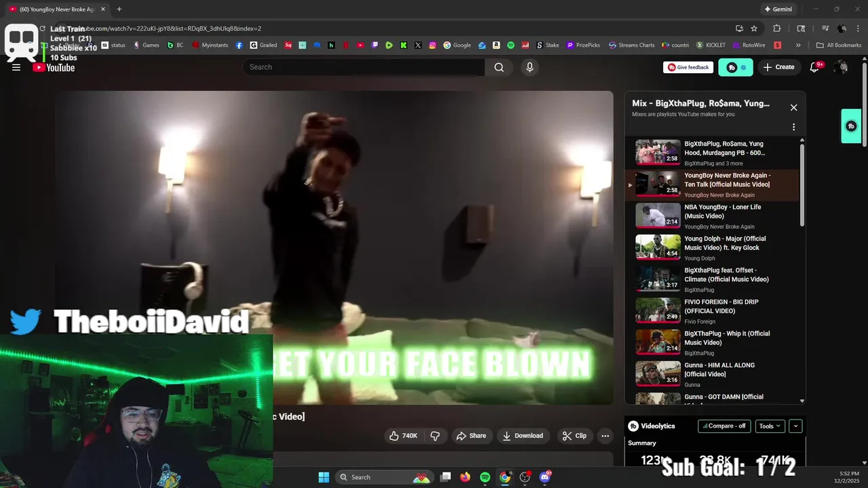Open the Instagram bookmark icon
Image resolution: width=868 pixels, height=488 pixels.
tap(433, 45)
